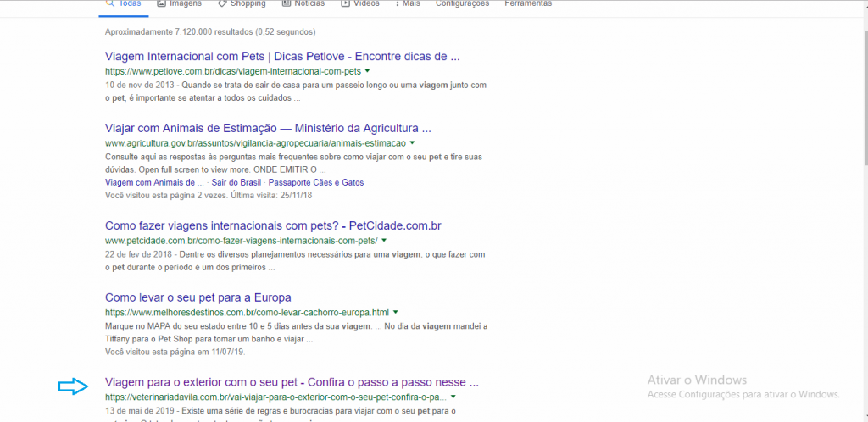Open Como levar o seu pet para a Europa
868x422 pixels.
[x=198, y=297]
